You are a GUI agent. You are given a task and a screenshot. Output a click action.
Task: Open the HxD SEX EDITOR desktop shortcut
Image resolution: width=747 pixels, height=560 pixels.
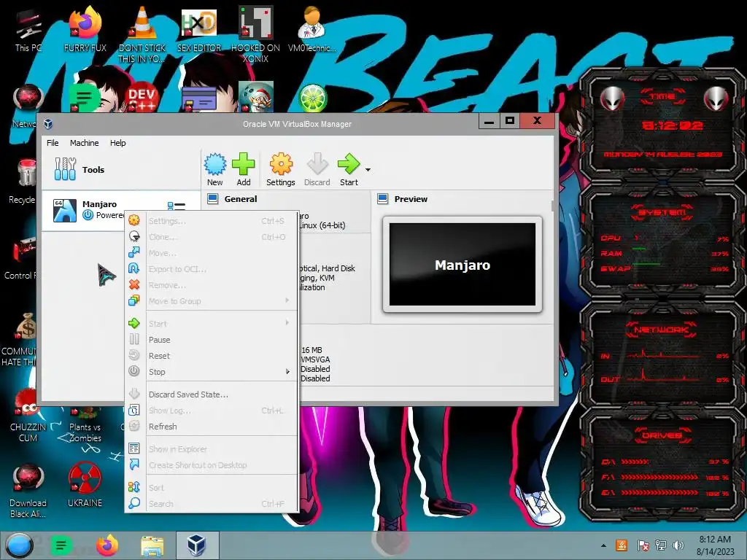point(199,31)
